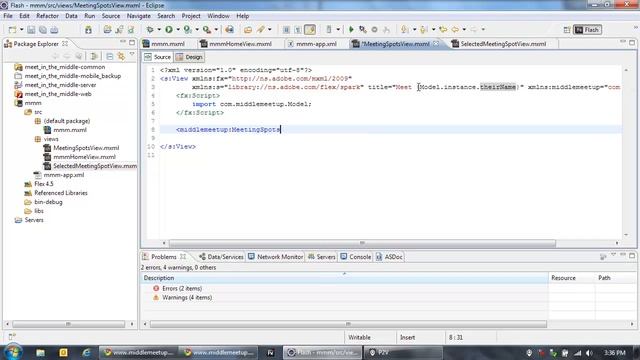Screen dimensions: 640x360
Task: Click the Debug bug icon in toolbar
Action: click(150, 29)
